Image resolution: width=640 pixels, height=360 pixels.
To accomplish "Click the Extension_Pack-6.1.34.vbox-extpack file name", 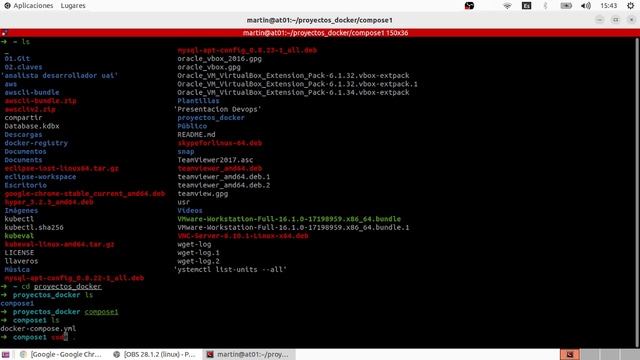I will pyautogui.click(x=293, y=92).
